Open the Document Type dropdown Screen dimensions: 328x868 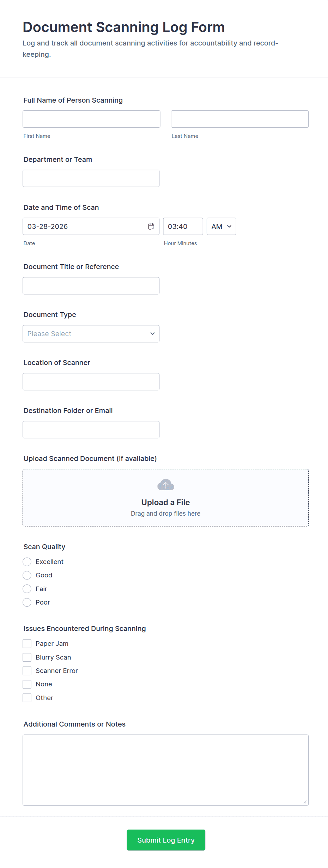(x=91, y=334)
